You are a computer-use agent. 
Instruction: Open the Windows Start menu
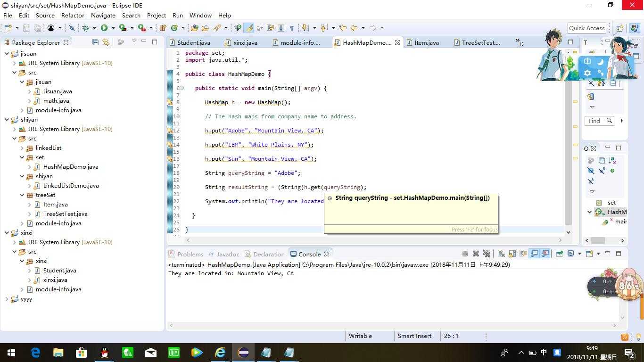coord(11,352)
